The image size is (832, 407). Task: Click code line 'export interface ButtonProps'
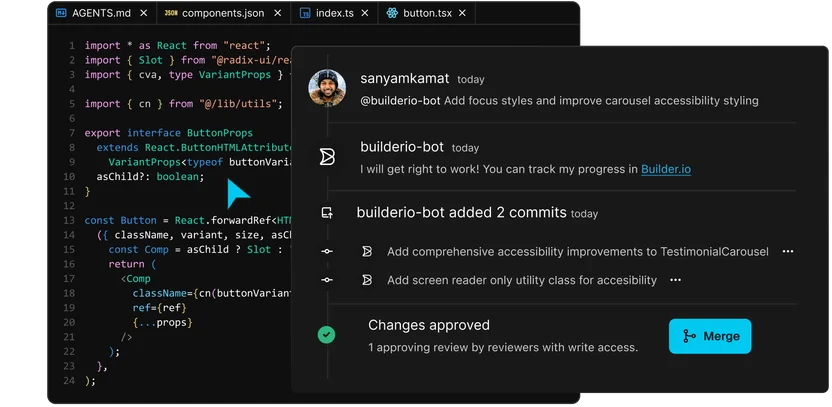(x=169, y=133)
